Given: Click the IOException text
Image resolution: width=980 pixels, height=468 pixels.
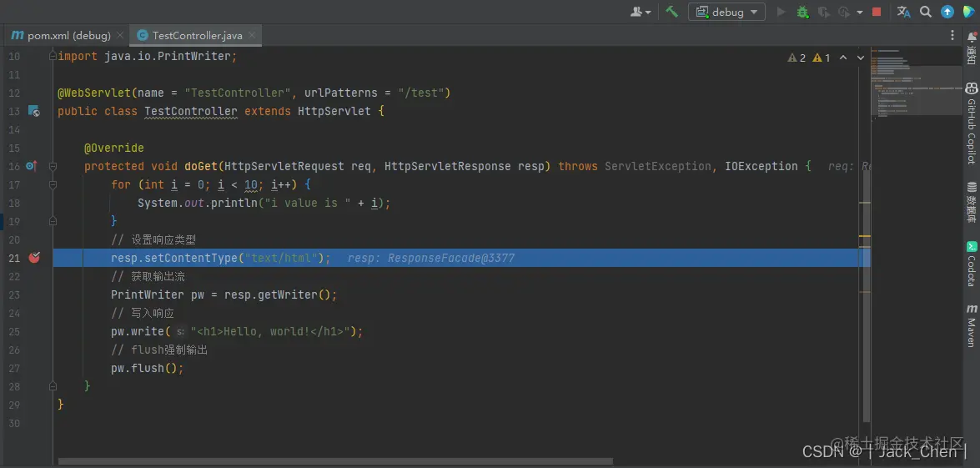Looking at the screenshot, I should (x=761, y=166).
